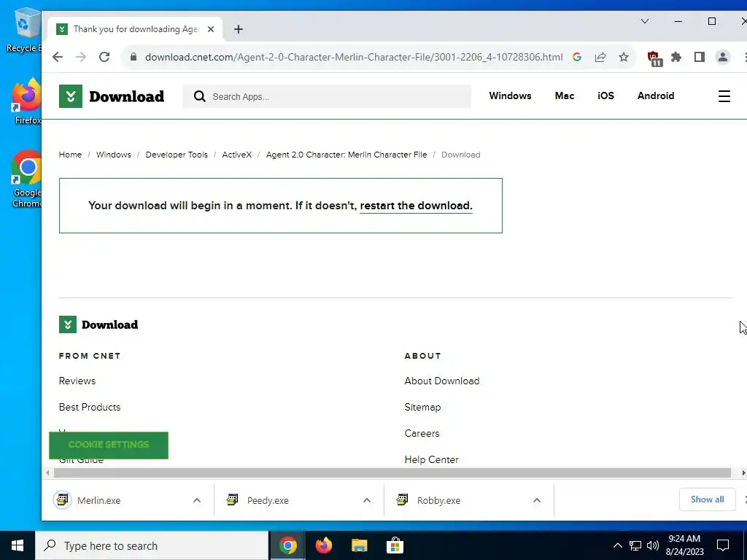The height and width of the screenshot is (560, 747).
Task: Toggle Chrome's side panel icon
Action: [700, 57]
